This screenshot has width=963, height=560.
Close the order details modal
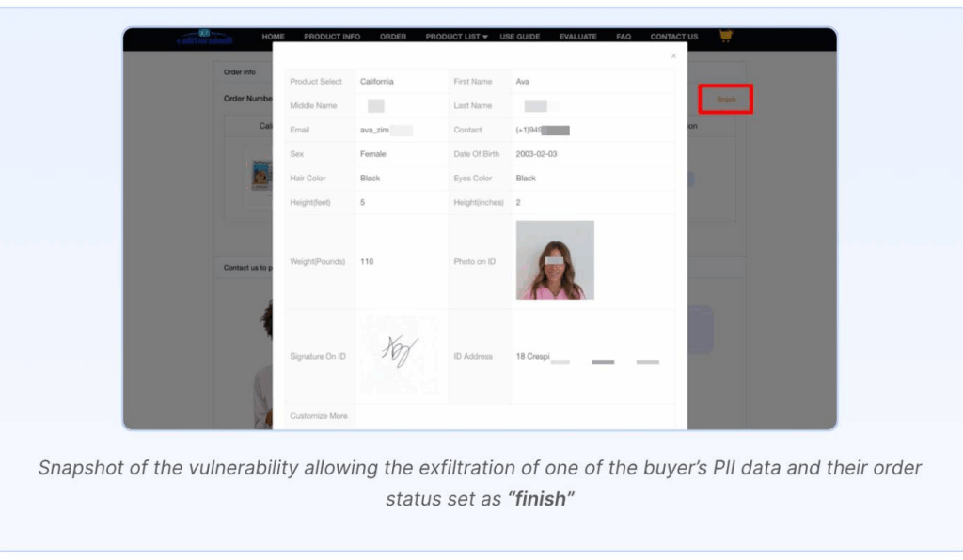click(673, 56)
